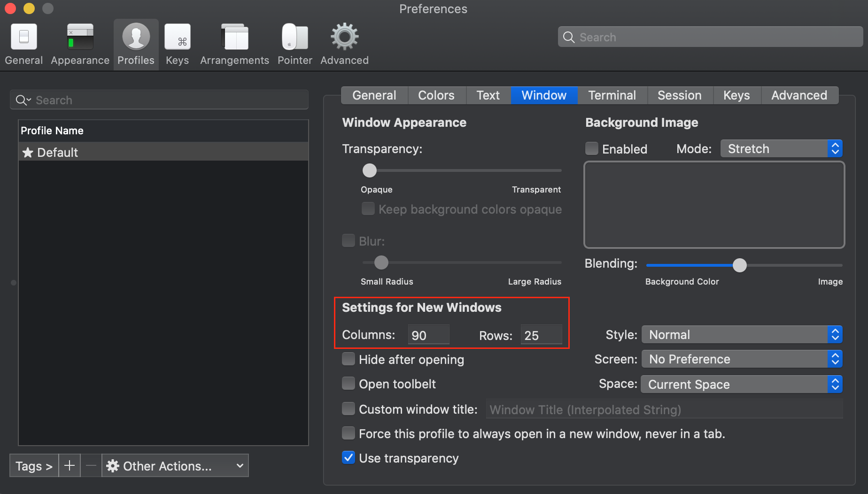
Task: Click magnifier icon in preferences search
Action: [x=569, y=37]
